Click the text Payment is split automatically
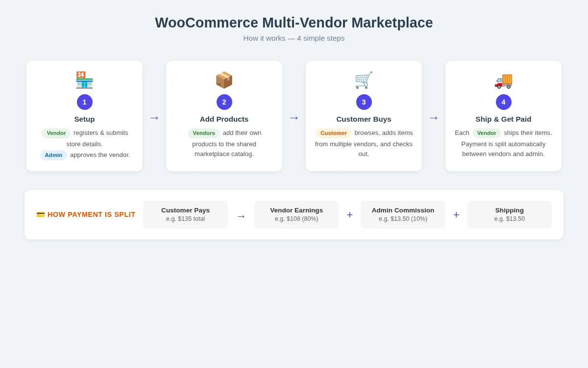Image resolution: width=588 pixels, height=368 pixels. (503, 144)
